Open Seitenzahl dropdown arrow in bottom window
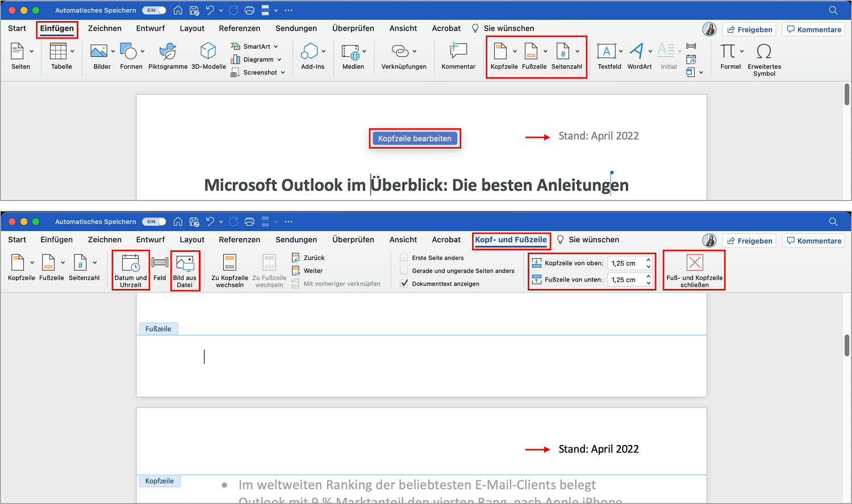This screenshot has width=852, height=504. (95, 262)
